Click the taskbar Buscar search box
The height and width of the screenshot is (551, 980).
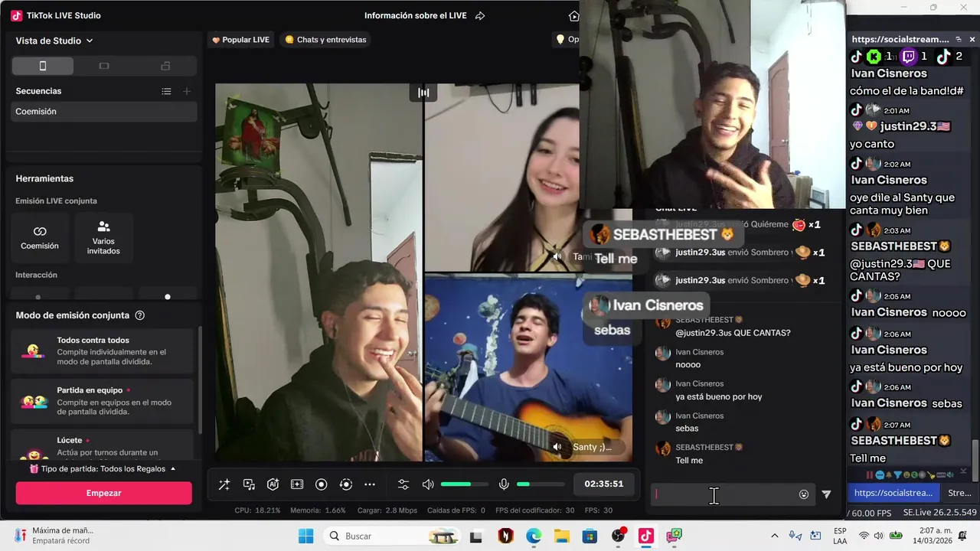point(392,536)
